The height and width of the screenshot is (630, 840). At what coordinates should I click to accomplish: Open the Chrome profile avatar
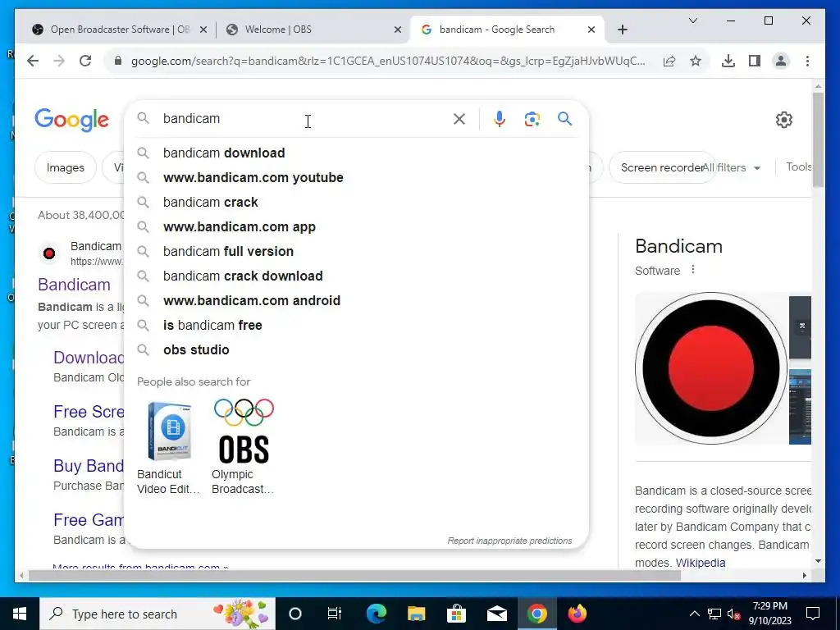(781, 61)
